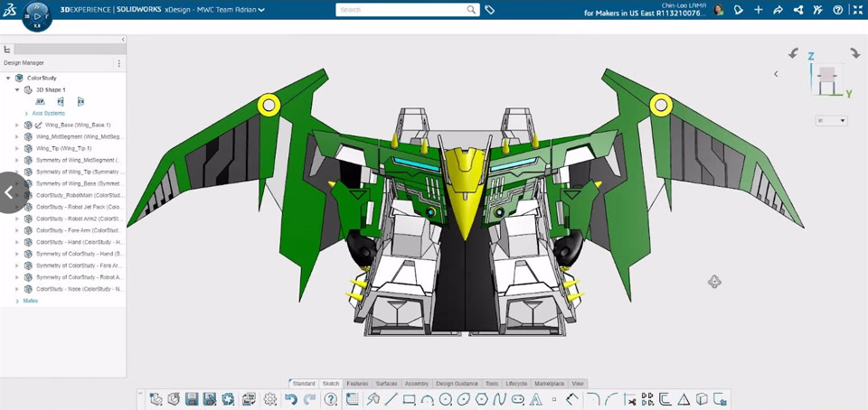The image size is (868, 410).
Task: Rotate view with the right curved arrow
Action: click(854, 53)
